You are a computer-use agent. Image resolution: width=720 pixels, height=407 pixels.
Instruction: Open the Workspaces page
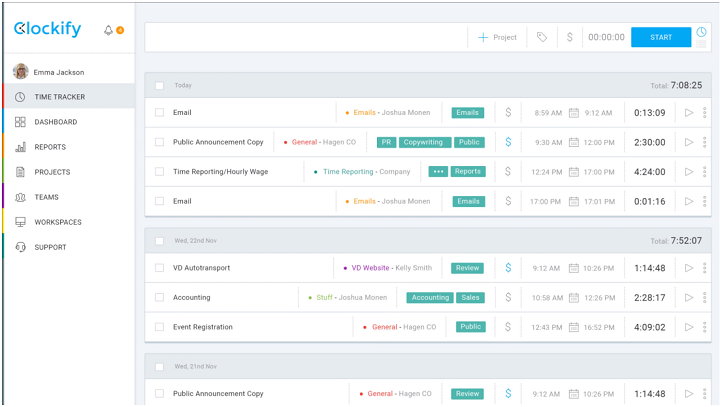[69, 222]
